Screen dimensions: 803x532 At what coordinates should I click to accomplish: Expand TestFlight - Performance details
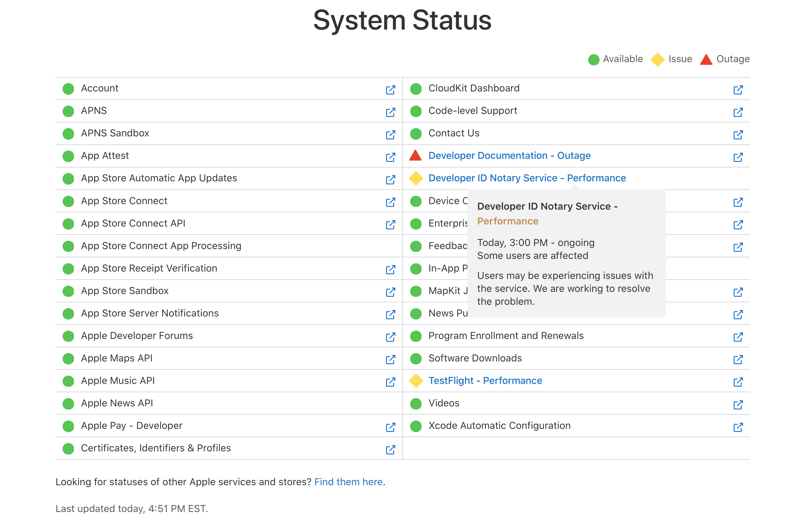[x=485, y=380]
